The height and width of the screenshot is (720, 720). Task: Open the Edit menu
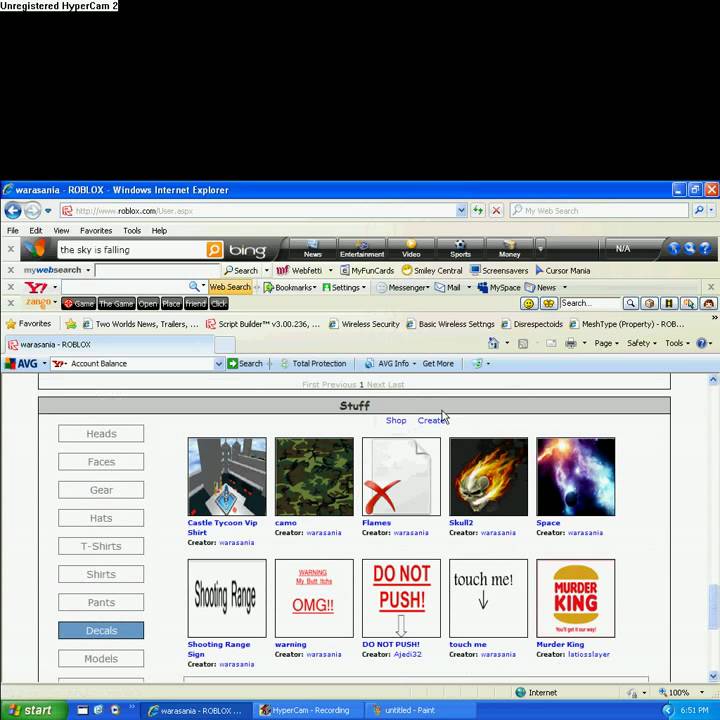coord(35,231)
